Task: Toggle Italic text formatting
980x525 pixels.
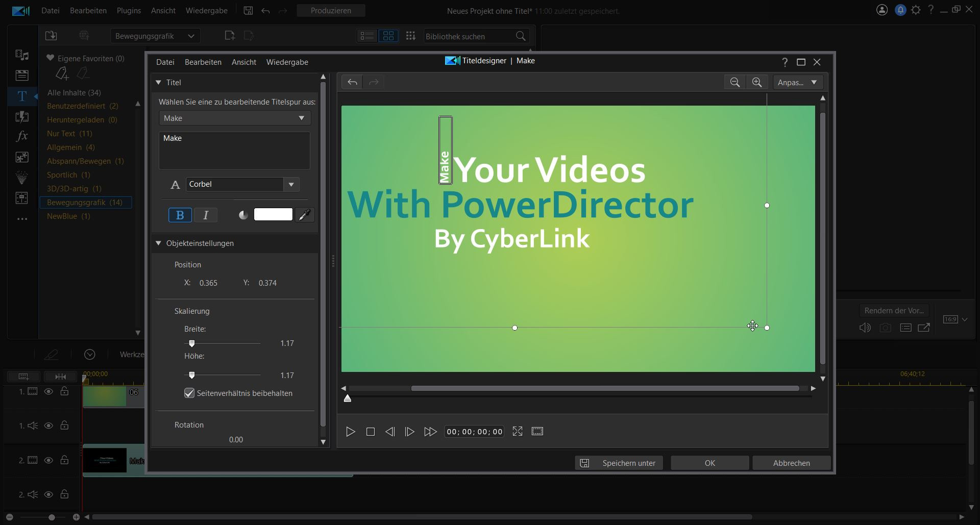Action: click(x=206, y=215)
